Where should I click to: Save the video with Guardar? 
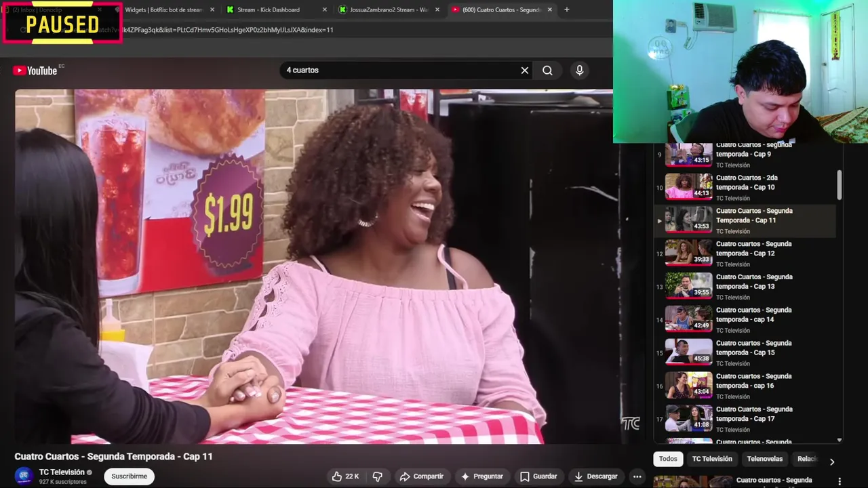[538, 476]
